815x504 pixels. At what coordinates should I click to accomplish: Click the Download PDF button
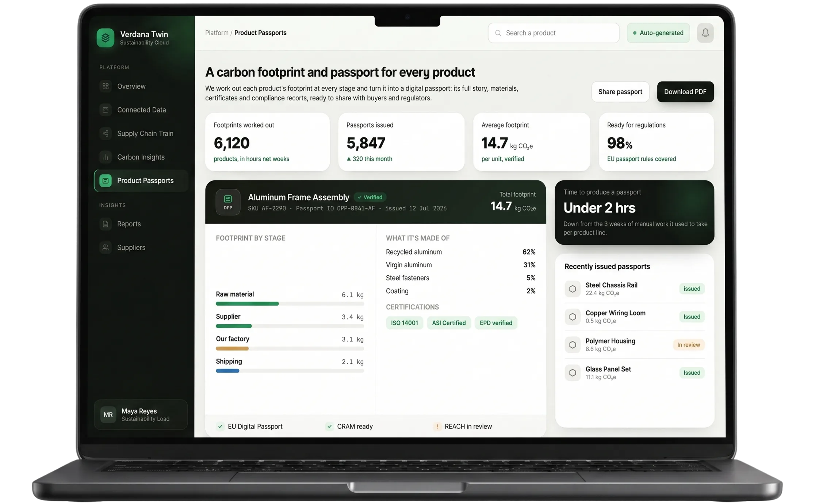pyautogui.click(x=685, y=92)
